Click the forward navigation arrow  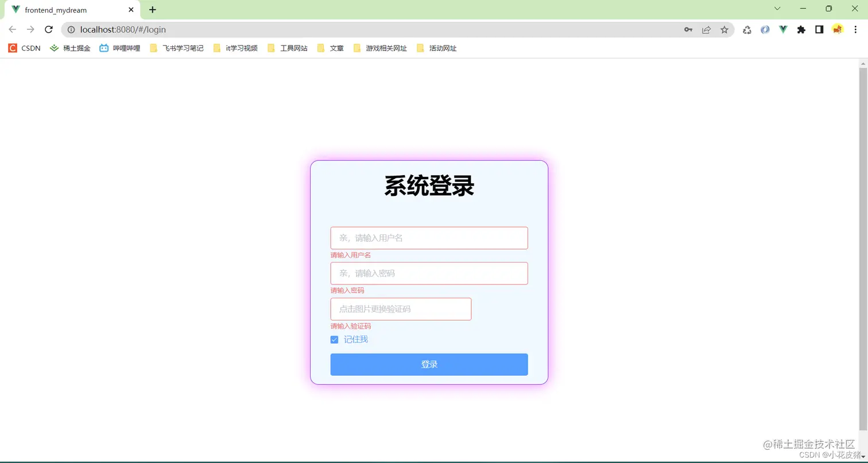point(30,29)
